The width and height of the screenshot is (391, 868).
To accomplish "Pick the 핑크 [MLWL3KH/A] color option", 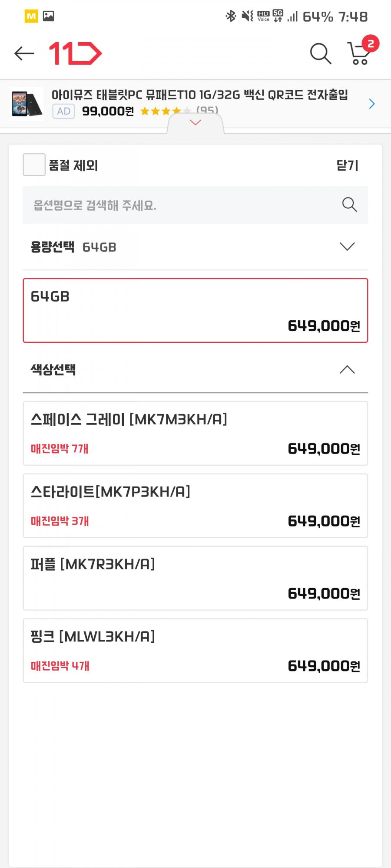I will [195, 651].
